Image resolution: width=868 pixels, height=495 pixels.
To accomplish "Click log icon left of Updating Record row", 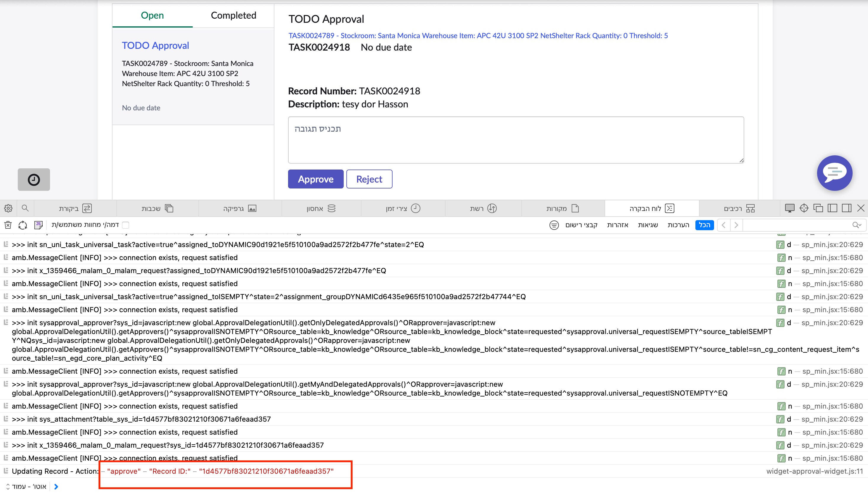I will pyautogui.click(x=6, y=471).
